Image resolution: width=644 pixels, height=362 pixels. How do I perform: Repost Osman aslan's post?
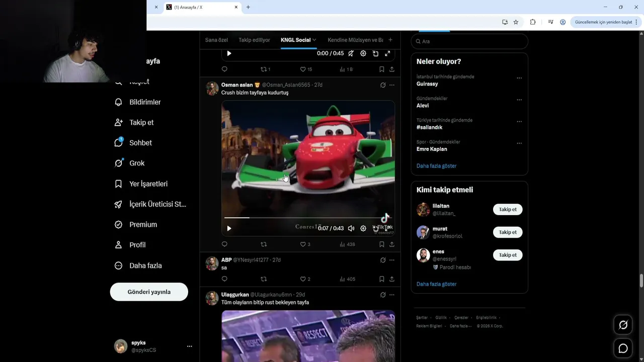264,244
